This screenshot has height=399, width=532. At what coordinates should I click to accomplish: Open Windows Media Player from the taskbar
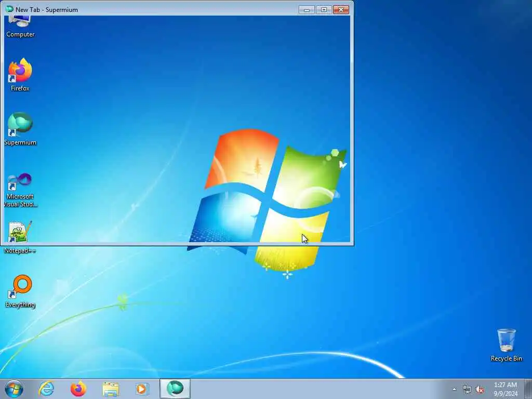pyautogui.click(x=142, y=389)
